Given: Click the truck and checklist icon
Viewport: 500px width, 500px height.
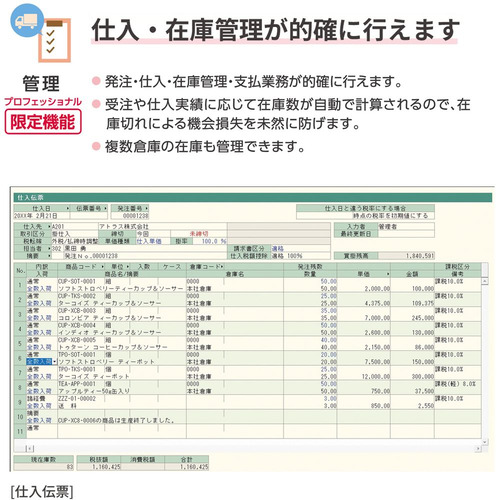Looking at the screenshot, I should point(41,32).
